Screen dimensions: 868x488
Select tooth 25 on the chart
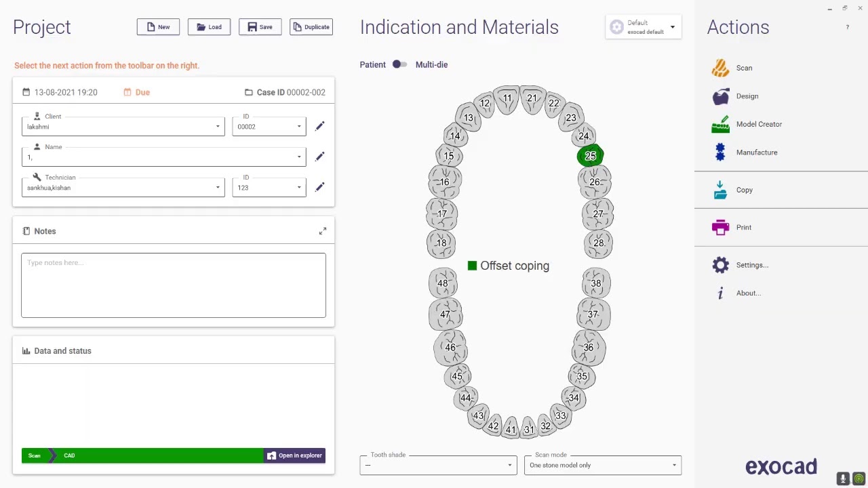click(591, 157)
